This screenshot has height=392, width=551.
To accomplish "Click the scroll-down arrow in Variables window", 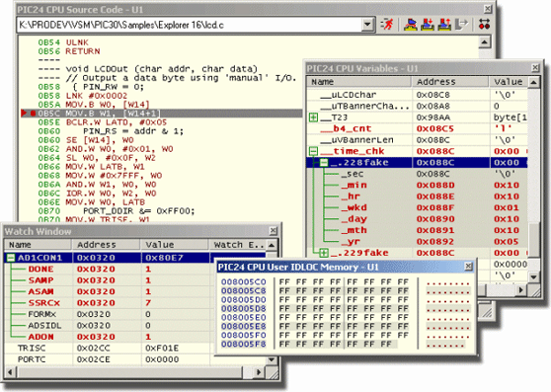I will [x=534, y=277].
